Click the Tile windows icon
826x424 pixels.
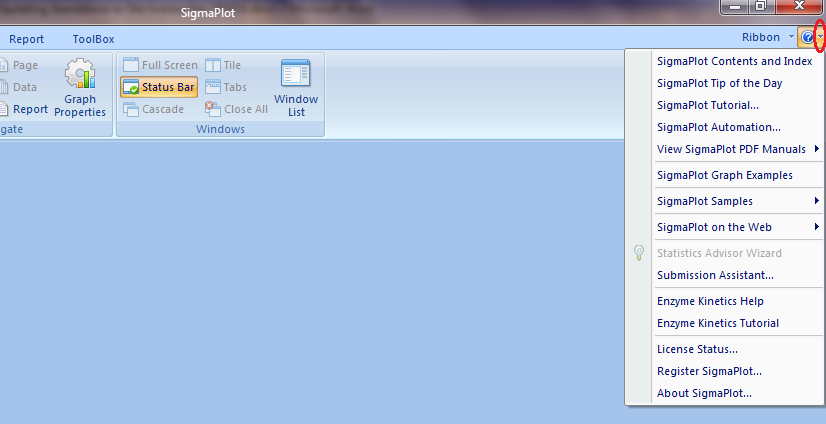[214, 65]
